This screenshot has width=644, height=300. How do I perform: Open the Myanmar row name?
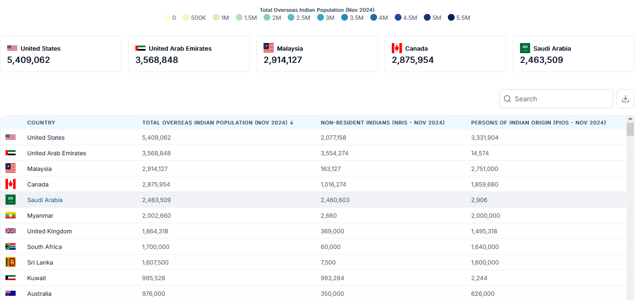(x=40, y=216)
